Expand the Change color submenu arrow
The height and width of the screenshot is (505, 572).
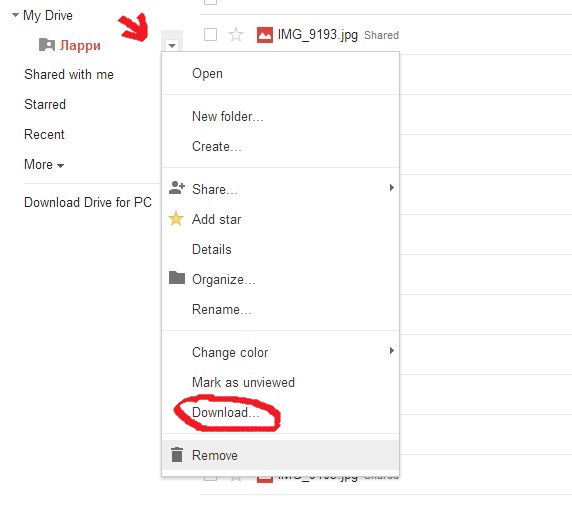[391, 351]
